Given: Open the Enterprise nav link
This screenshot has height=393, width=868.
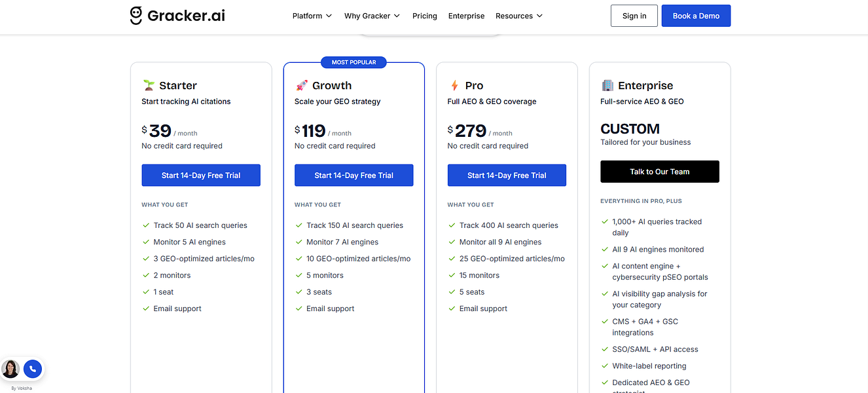Looking at the screenshot, I should tap(467, 16).
